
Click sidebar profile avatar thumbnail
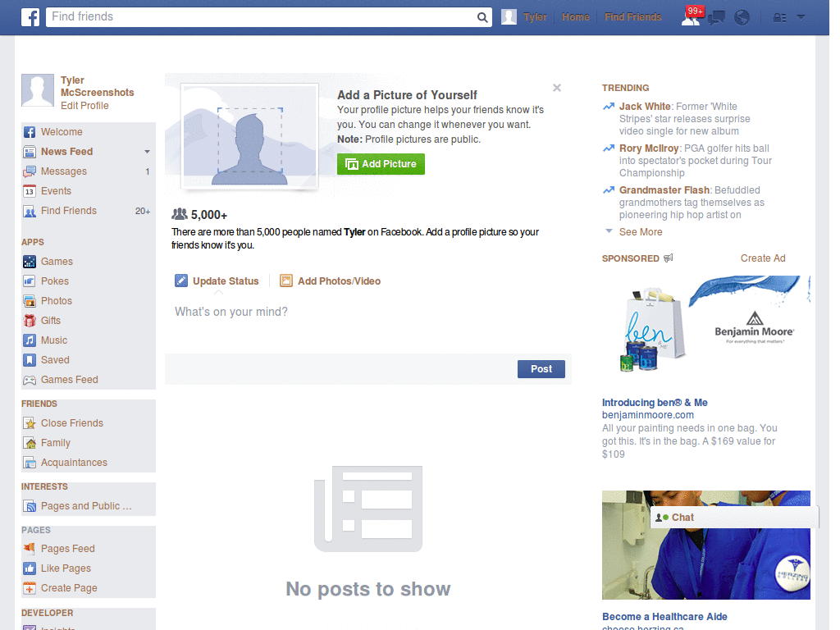point(38,90)
